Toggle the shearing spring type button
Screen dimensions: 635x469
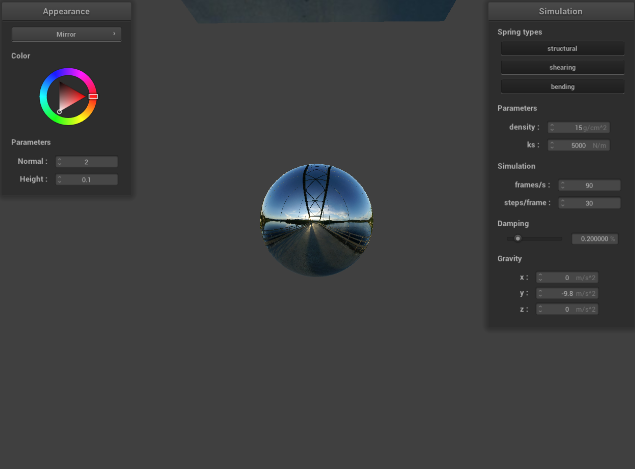[x=561, y=67]
